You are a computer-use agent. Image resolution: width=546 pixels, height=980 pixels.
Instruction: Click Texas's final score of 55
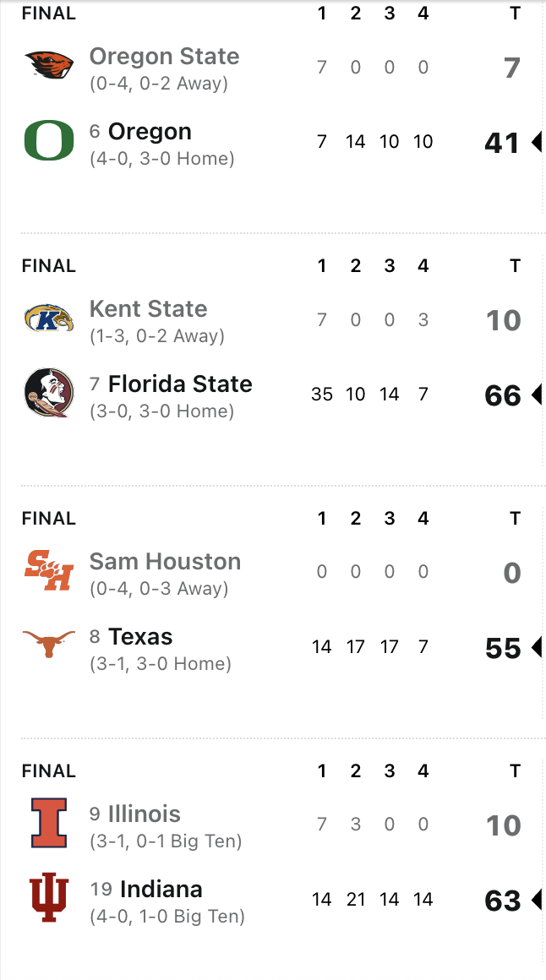pos(502,648)
